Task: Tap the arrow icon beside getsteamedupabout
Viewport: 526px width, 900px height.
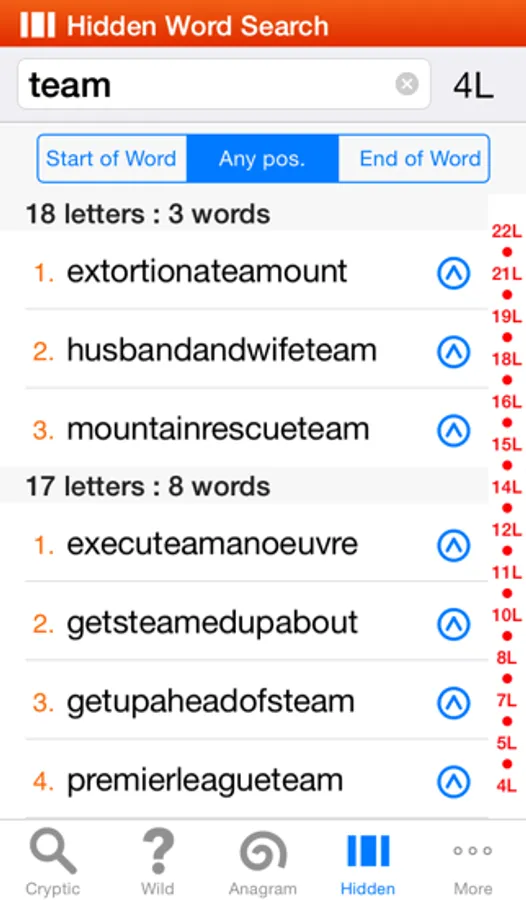Action: (x=454, y=624)
